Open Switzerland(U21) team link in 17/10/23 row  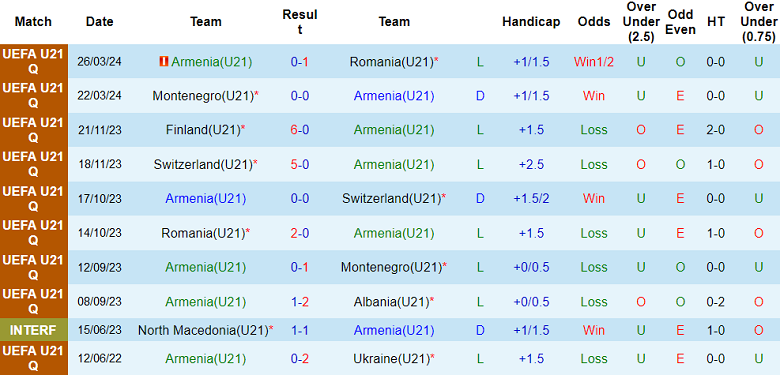coord(391,199)
